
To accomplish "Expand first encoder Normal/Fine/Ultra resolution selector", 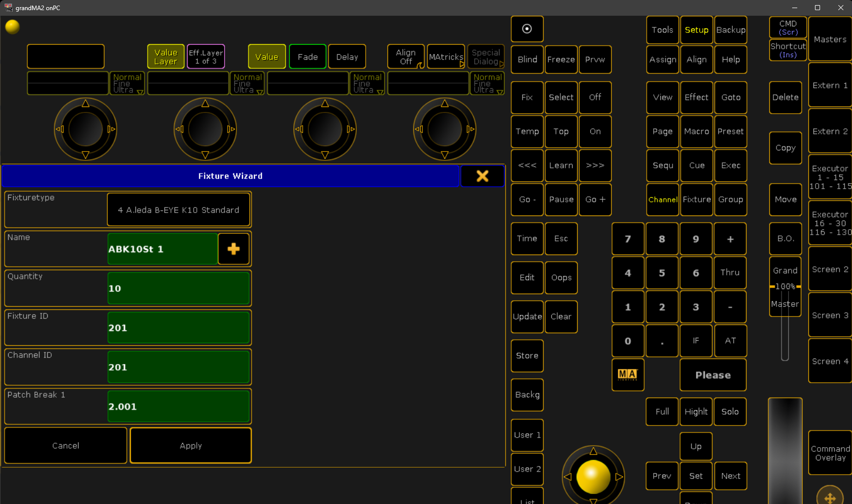I will 127,83.
